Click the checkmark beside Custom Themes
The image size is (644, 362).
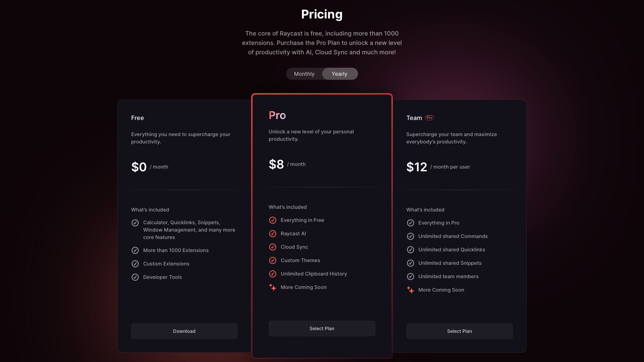[273, 260]
